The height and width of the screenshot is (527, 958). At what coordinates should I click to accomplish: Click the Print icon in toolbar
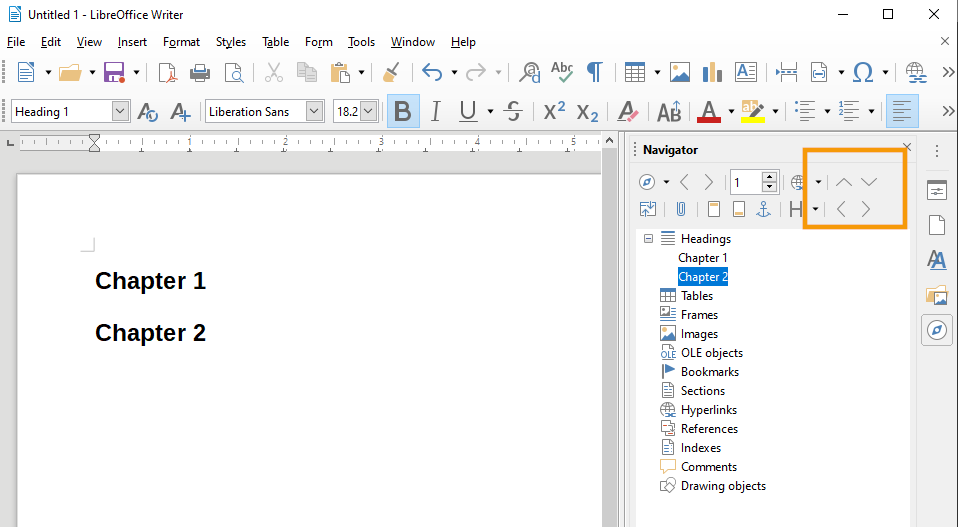[200, 72]
